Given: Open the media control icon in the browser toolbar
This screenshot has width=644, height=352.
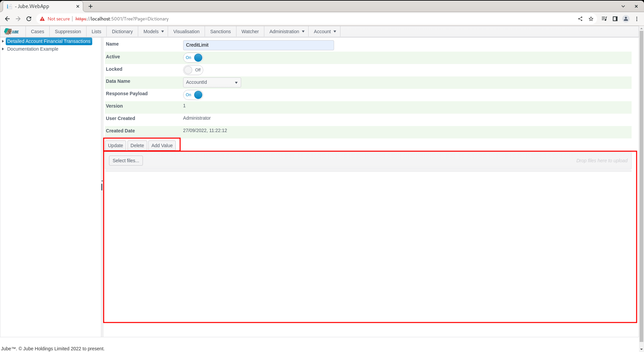Looking at the screenshot, I should pos(604,19).
